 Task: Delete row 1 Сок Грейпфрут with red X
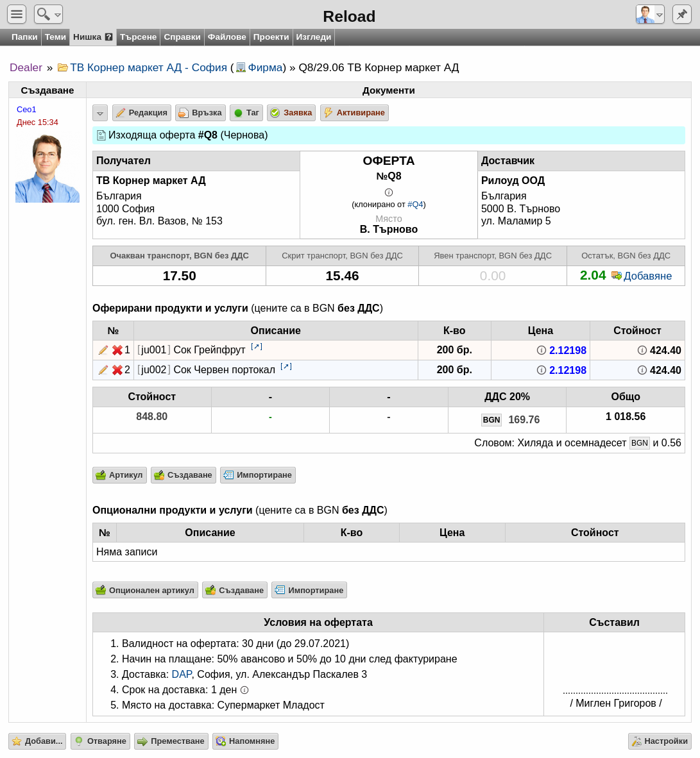[x=117, y=350]
